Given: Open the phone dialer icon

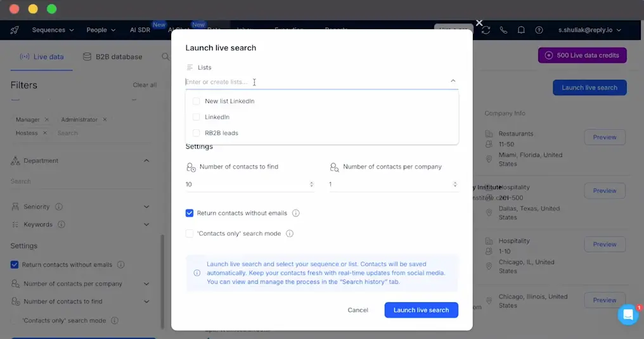Looking at the screenshot, I should [x=503, y=30].
